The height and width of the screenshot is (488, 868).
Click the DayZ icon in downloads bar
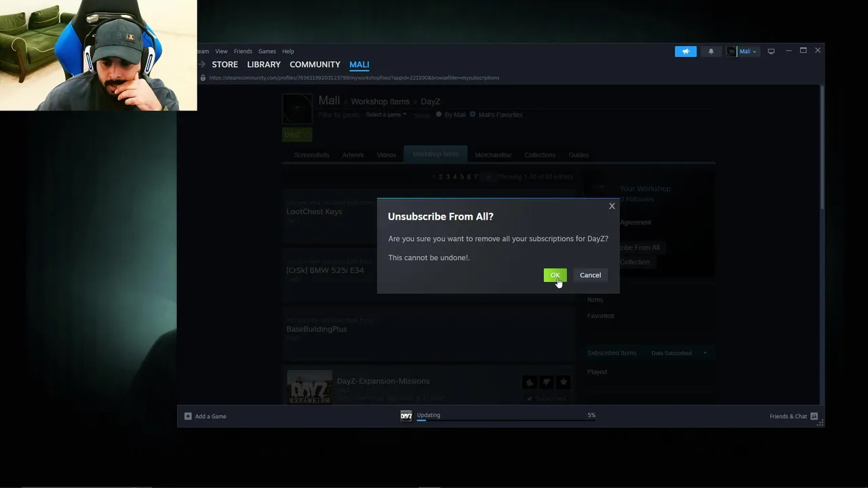pyautogui.click(x=406, y=416)
